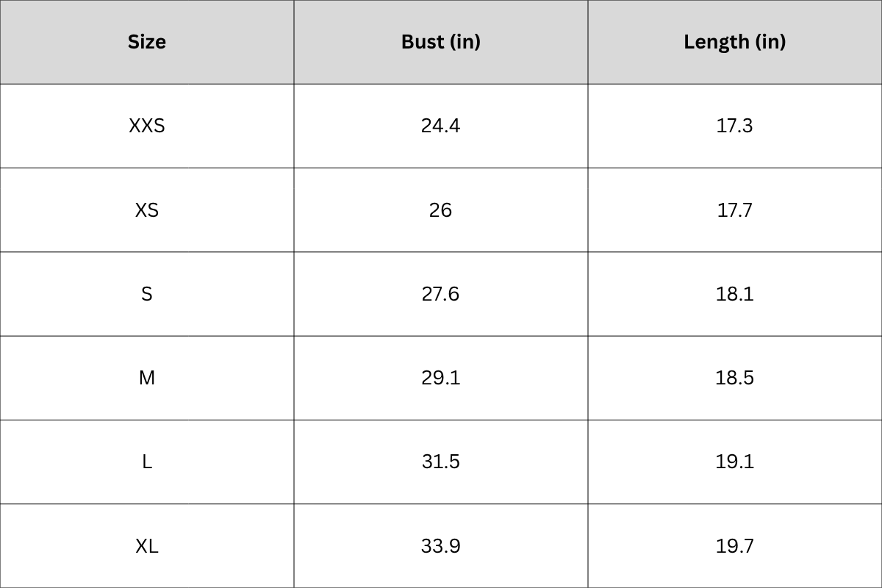Image resolution: width=882 pixels, height=588 pixels.
Task: Click length value 17.3
Action: click(x=735, y=126)
